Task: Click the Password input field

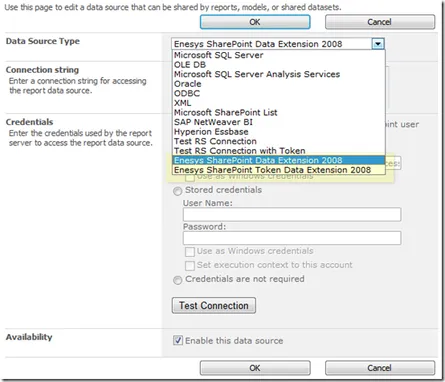Action: [x=292, y=238]
